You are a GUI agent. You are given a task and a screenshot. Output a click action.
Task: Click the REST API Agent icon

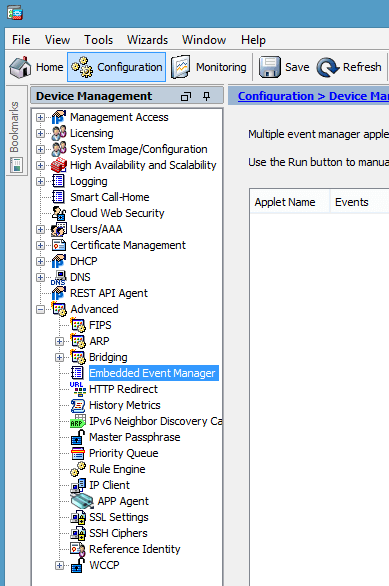(59, 293)
